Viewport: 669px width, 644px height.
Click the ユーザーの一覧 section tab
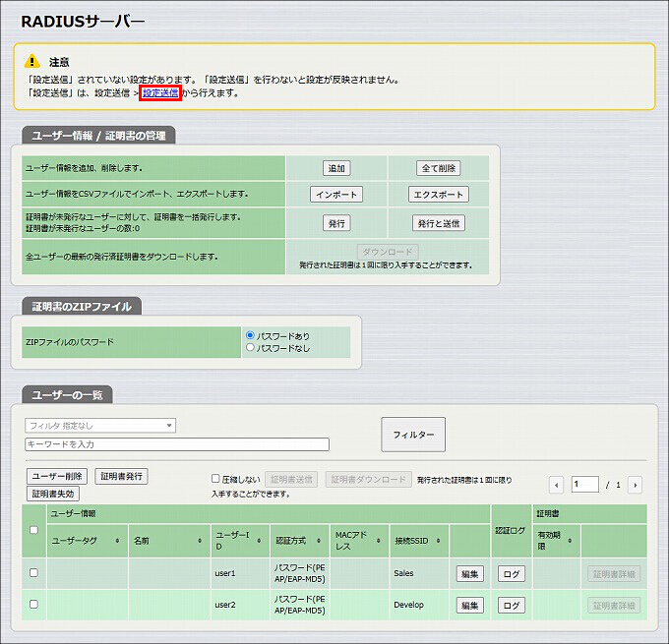(x=67, y=395)
